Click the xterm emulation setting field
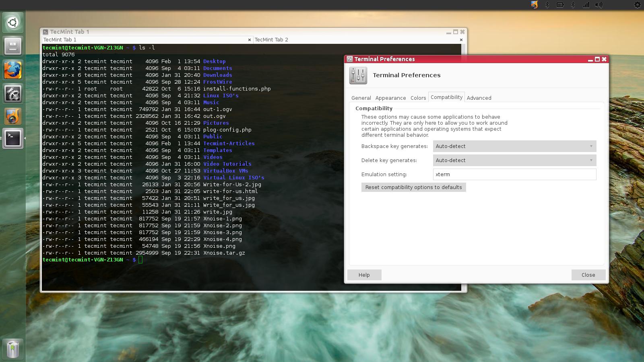This screenshot has height=362, width=644. (515, 174)
